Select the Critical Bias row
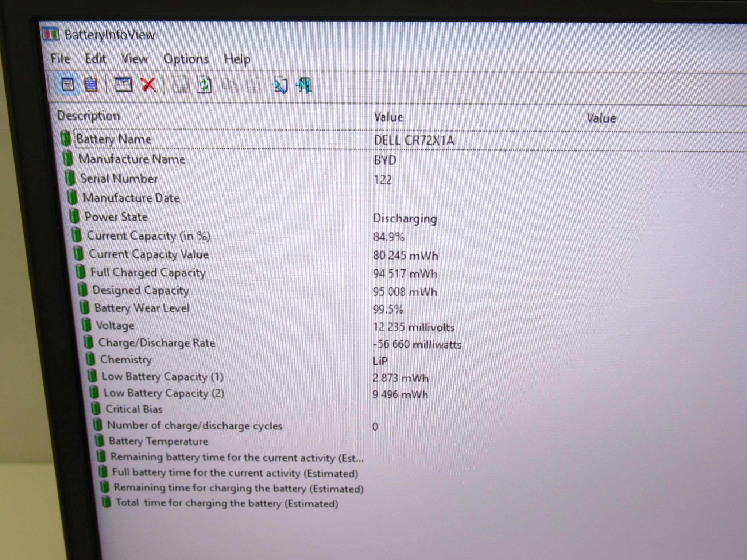747x560 pixels. 418,409
